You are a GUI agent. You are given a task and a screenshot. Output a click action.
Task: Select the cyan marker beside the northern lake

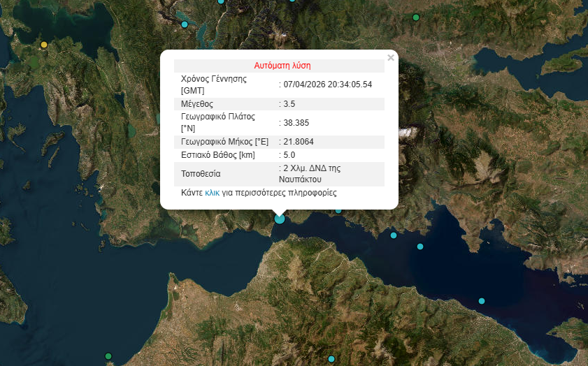[x=185, y=24]
